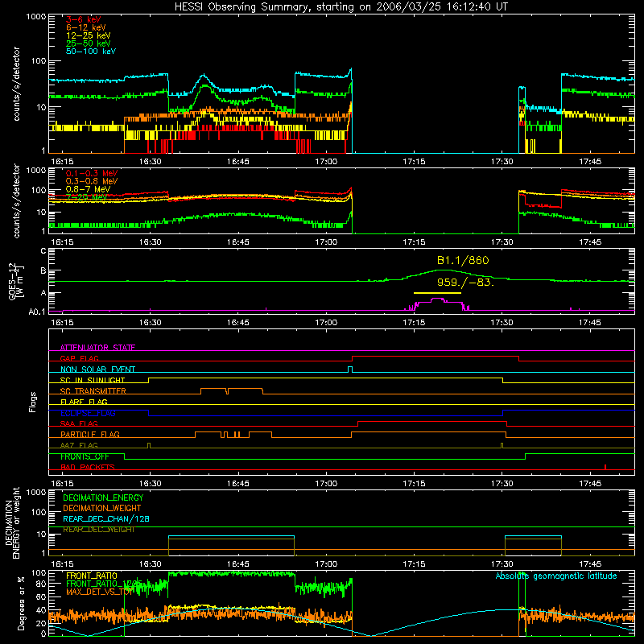644x644 pixels.
Task: Select the FRONTS_OFF flag label
Action: pyautogui.click(x=85, y=456)
